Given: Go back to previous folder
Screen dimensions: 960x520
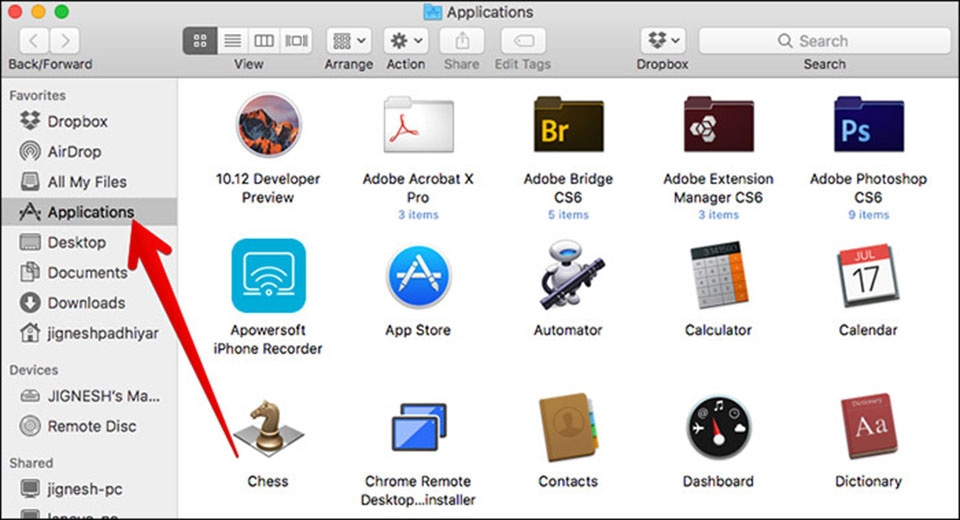Looking at the screenshot, I should tap(34, 41).
